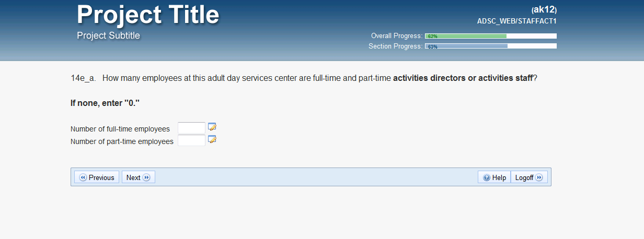Focus the full-time employees number field

(191, 128)
